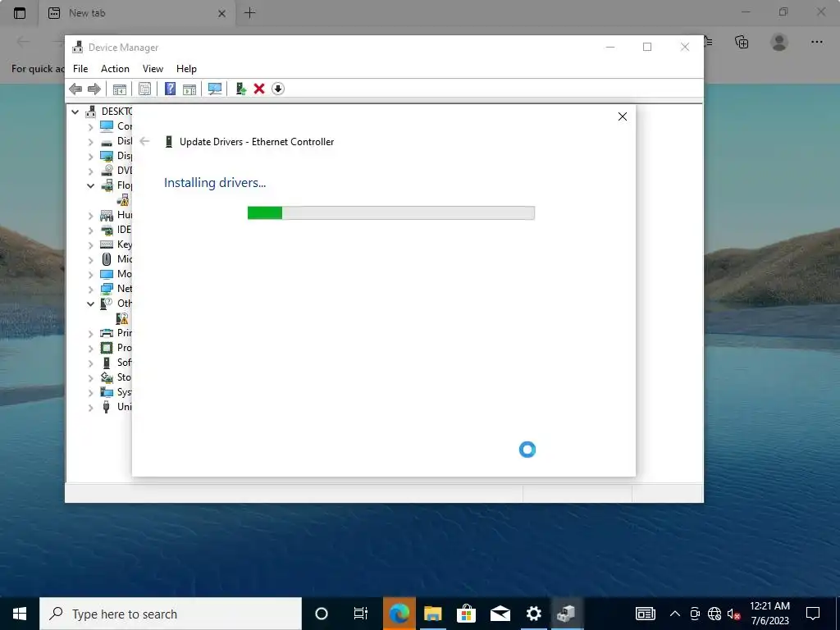Viewport: 840px width, 630px height.
Task: Close the Update Drivers dialog
Action: (x=623, y=116)
